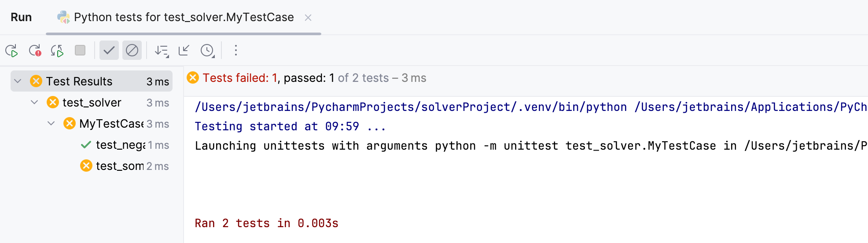This screenshot has width=868, height=243.
Task: Collapse the Test Results tree node
Action: click(x=18, y=81)
